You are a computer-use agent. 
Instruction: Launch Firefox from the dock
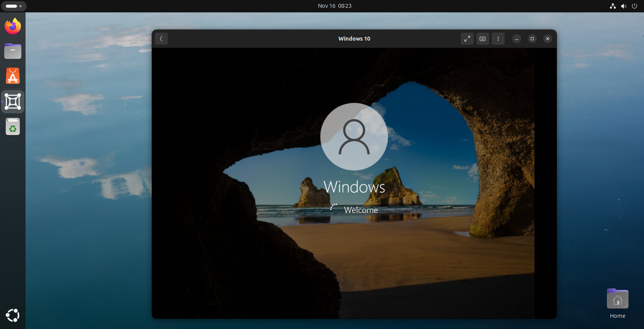pos(13,26)
